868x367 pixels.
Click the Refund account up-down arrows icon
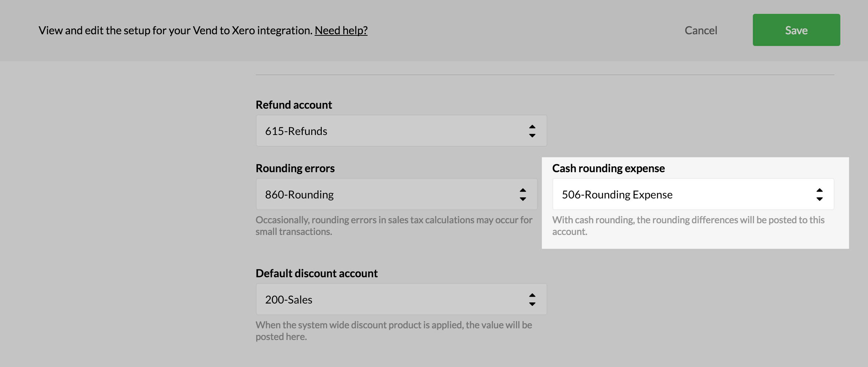pyautogui.click(x=532, y=131)
